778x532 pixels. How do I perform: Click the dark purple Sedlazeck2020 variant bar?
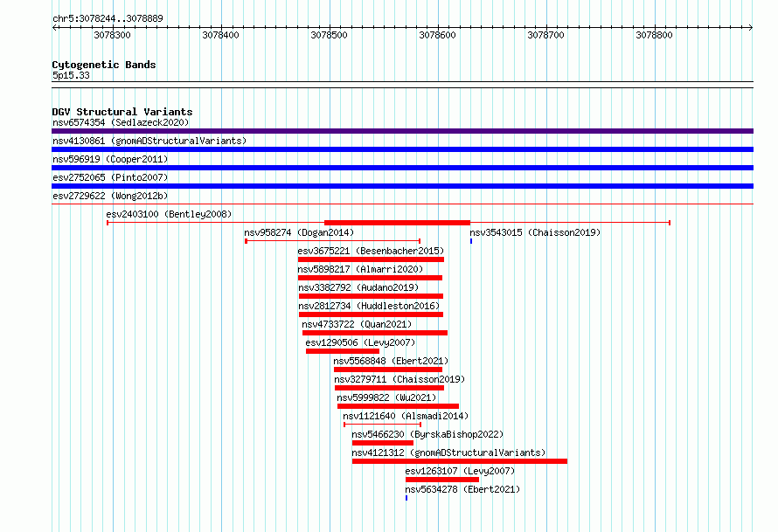(402, 131)
